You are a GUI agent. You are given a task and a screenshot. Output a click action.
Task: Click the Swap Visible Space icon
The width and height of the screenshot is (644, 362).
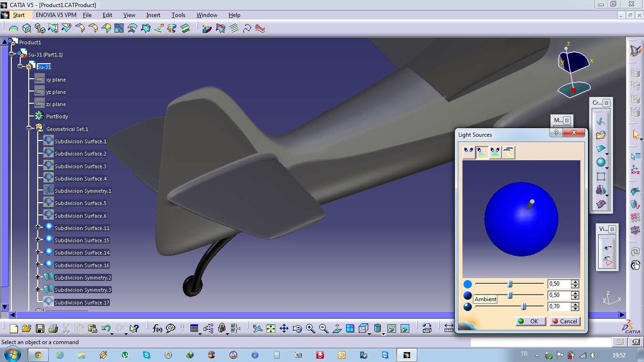(405, 329)
